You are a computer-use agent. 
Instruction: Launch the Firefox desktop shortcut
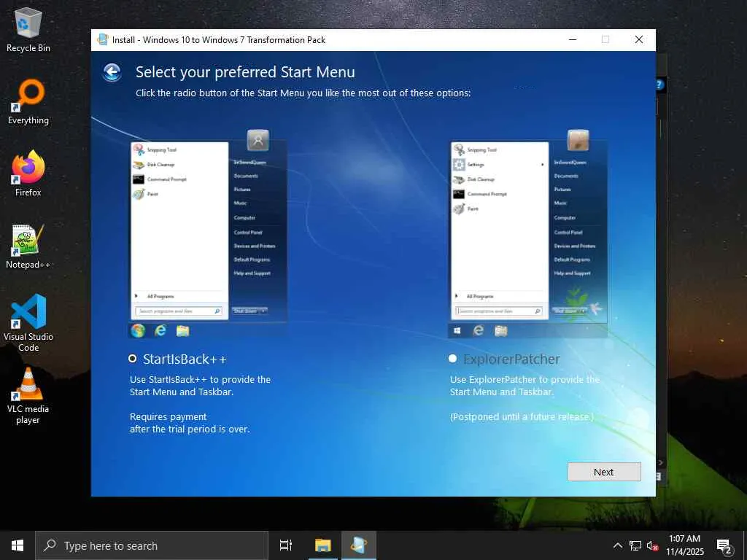[28, 174]
